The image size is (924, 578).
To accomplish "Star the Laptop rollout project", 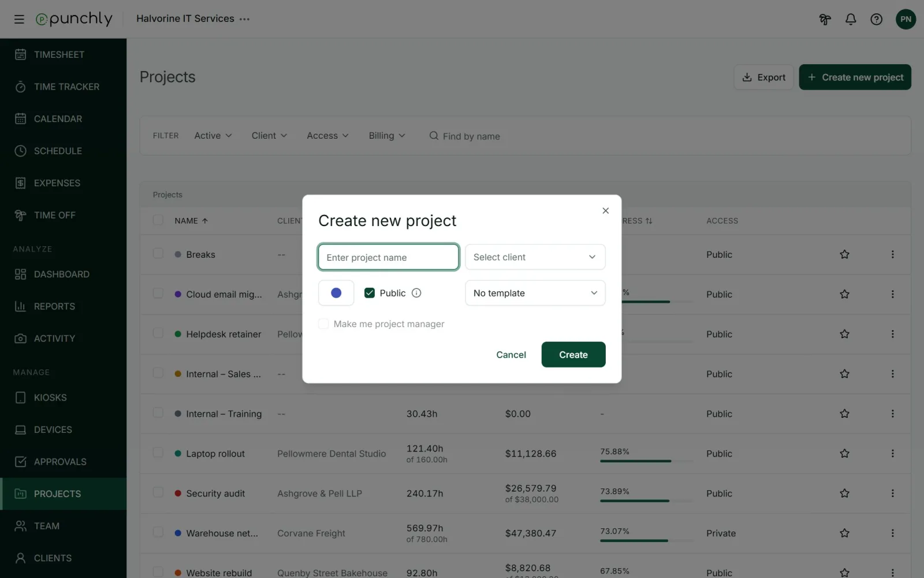I will pyautogui.click(x=844, y=454).
